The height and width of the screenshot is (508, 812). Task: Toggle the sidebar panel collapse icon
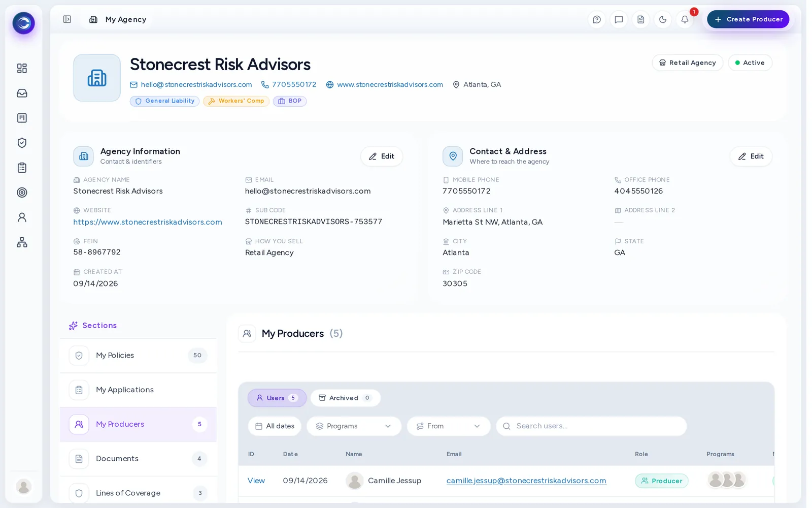click(x=67, y=19)
